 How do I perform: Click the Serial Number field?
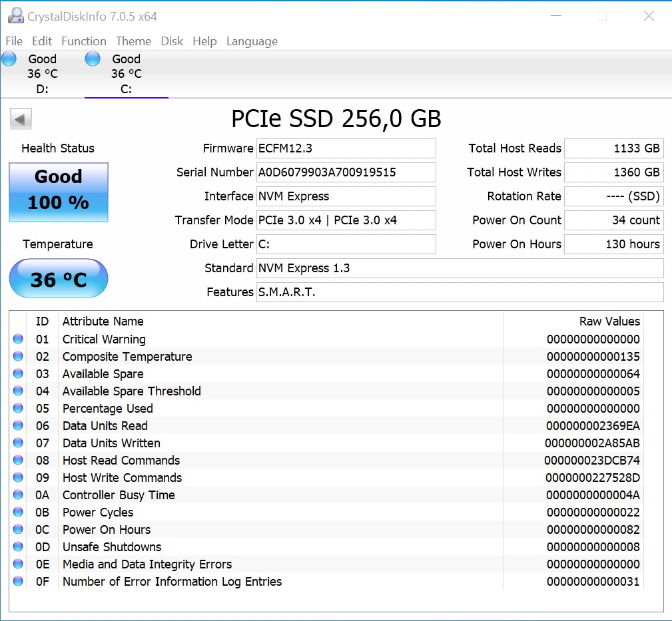point(346,172)
